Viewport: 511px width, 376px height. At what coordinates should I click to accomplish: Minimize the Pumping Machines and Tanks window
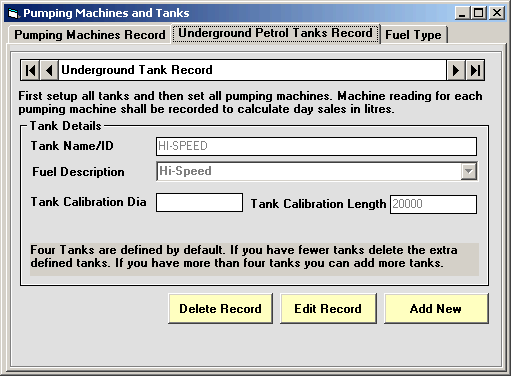point(462,13)
